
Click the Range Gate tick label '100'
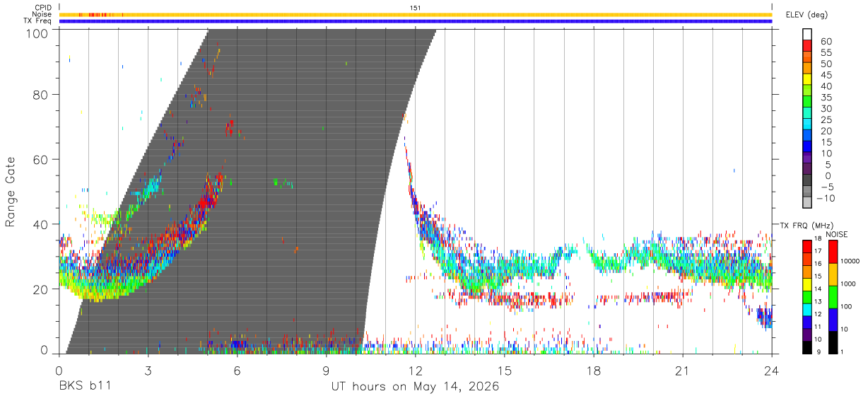coord(37,33)
